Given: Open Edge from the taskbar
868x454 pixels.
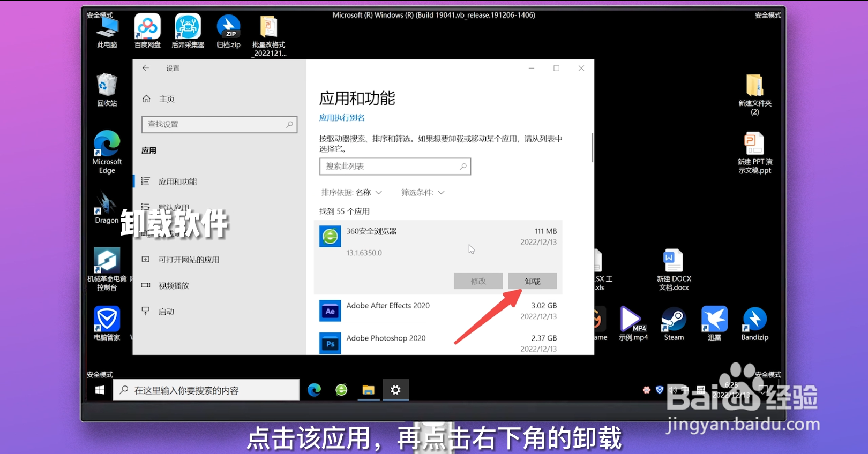Looking at the screenshot, I should pyautogui.click(x=315, y=390).
